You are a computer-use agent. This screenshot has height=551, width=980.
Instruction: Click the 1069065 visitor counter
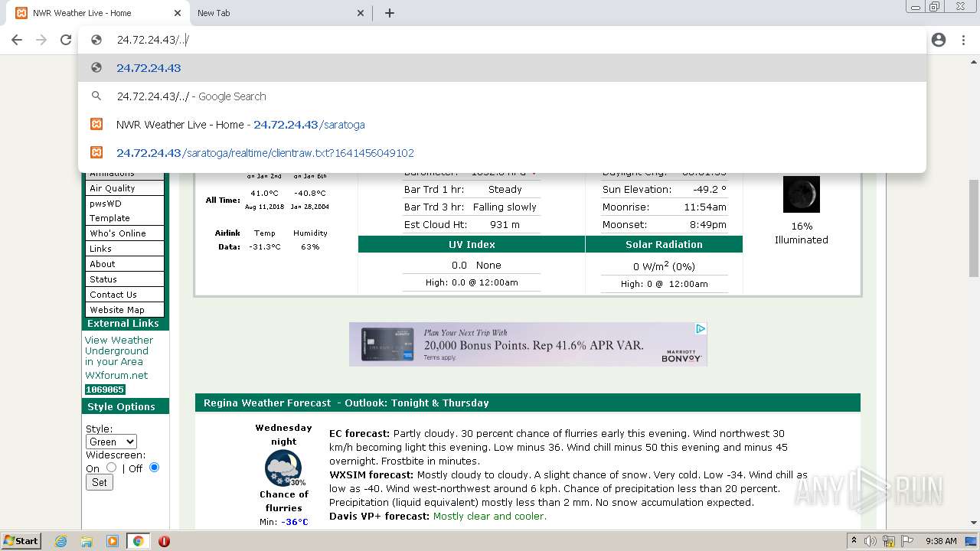coord(105,390)
